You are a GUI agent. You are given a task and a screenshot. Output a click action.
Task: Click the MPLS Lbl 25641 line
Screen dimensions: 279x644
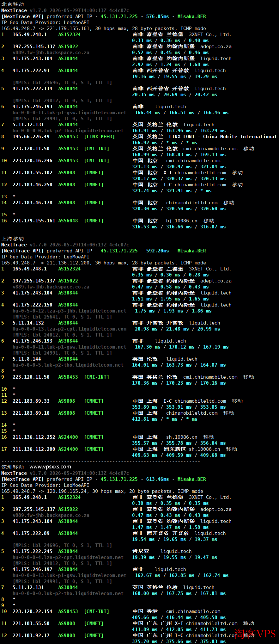point(62,317)
